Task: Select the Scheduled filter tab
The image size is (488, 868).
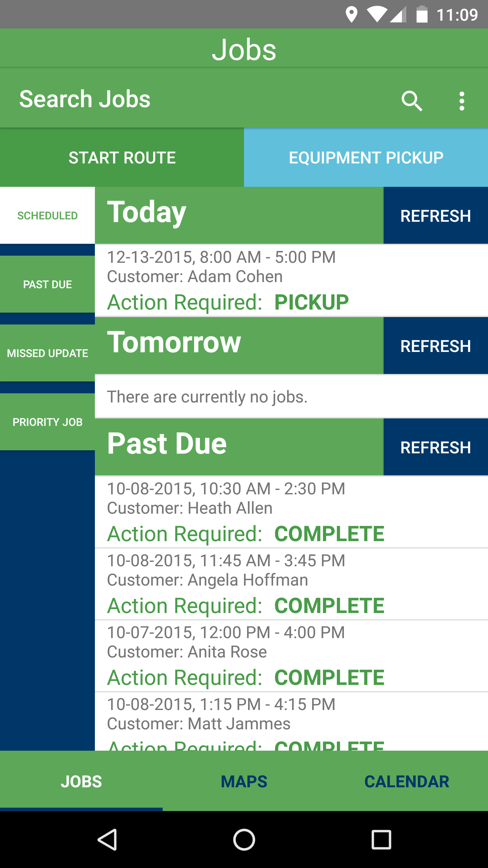Action: point(47,216)
